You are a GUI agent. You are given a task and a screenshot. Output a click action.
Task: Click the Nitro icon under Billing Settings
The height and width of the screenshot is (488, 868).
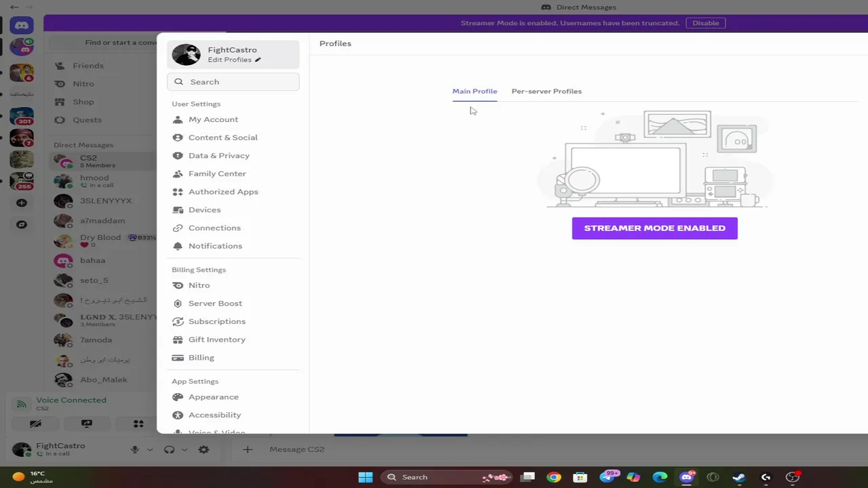pos(178,285)
